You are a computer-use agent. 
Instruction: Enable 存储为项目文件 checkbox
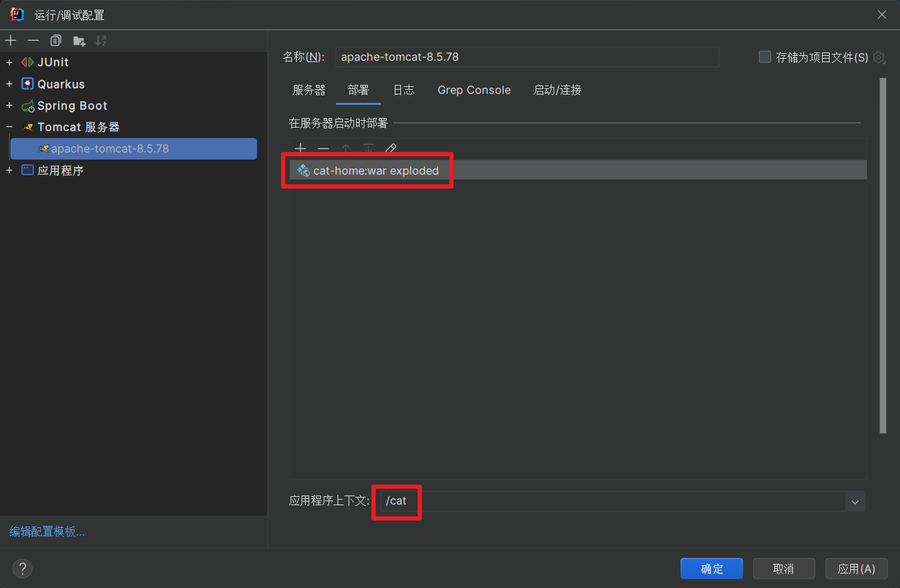pyautogui.click(x=765, y=57)
